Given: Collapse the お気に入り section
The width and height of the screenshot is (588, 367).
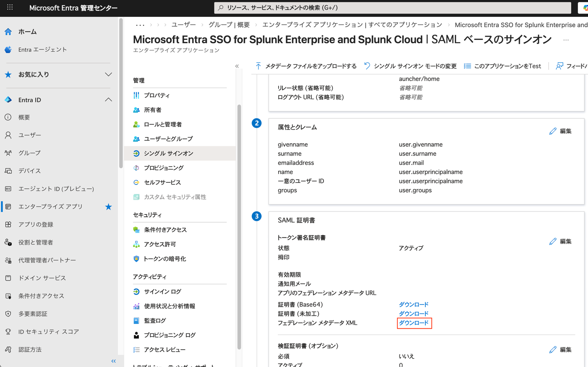Looking at the screenshot, I should pos(108,74).
